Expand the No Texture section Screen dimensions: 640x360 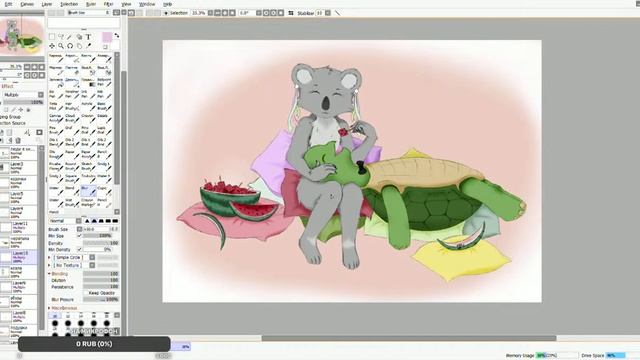[50, 265]
